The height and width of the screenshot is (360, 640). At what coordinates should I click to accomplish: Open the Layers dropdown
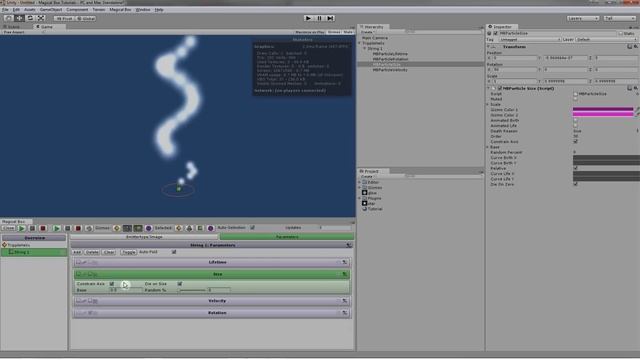click(x=583, y=18)
